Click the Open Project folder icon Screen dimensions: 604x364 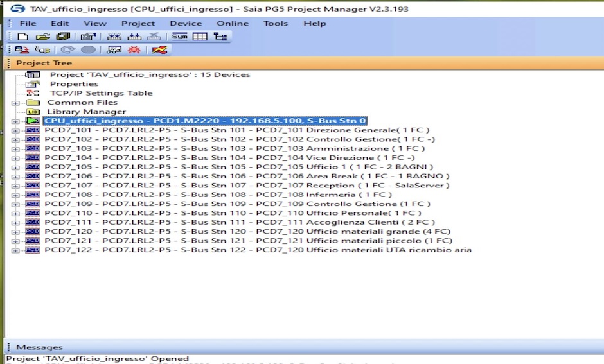(42, 37)
